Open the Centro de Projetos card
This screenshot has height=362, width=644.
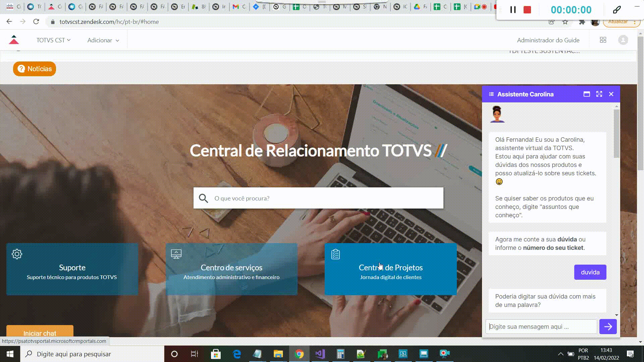coord(390,269)
